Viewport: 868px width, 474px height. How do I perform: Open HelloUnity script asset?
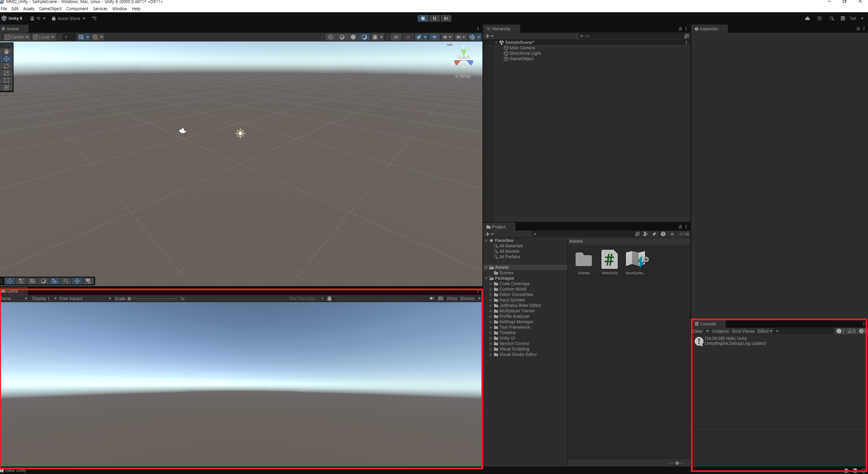coord(609,260)
